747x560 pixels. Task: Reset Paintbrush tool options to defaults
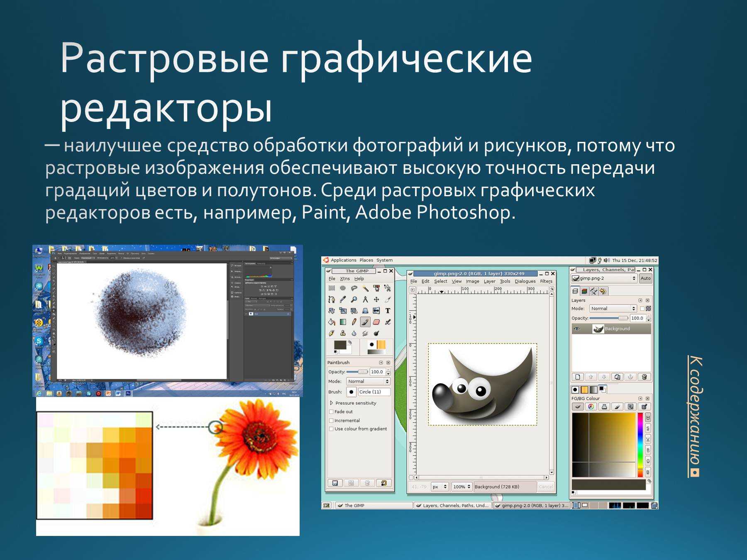(383, 483)
